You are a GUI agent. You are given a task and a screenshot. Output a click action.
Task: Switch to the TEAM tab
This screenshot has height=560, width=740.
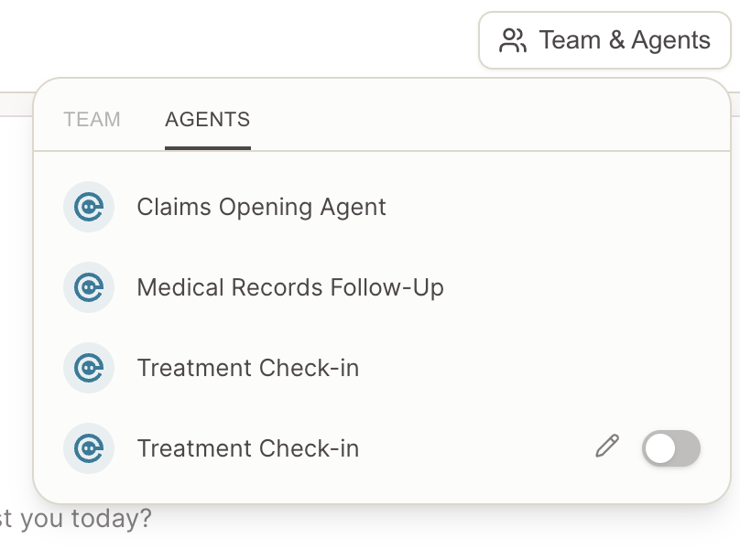(x=92, y=119)
